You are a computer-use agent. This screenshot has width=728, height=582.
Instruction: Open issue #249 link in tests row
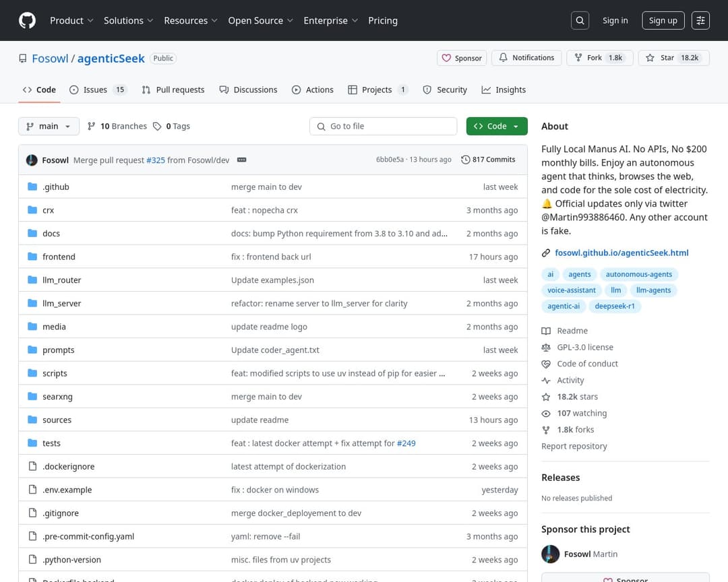coord(406,443)
